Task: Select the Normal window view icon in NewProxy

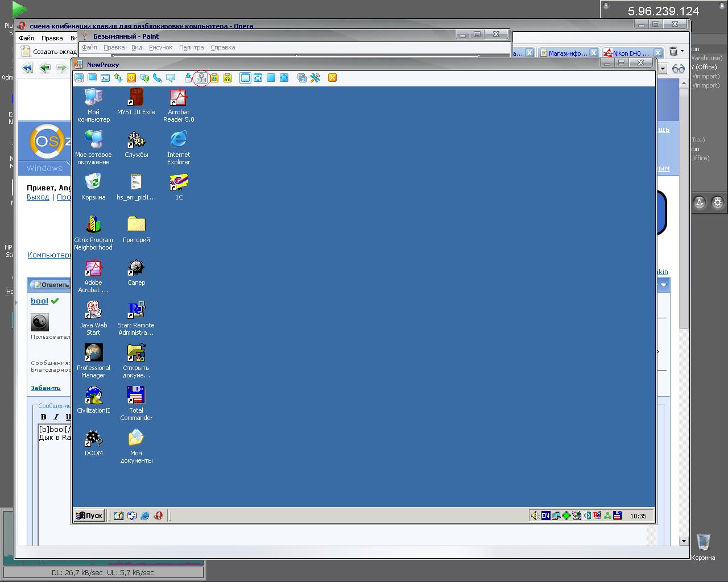Action: 245,78
